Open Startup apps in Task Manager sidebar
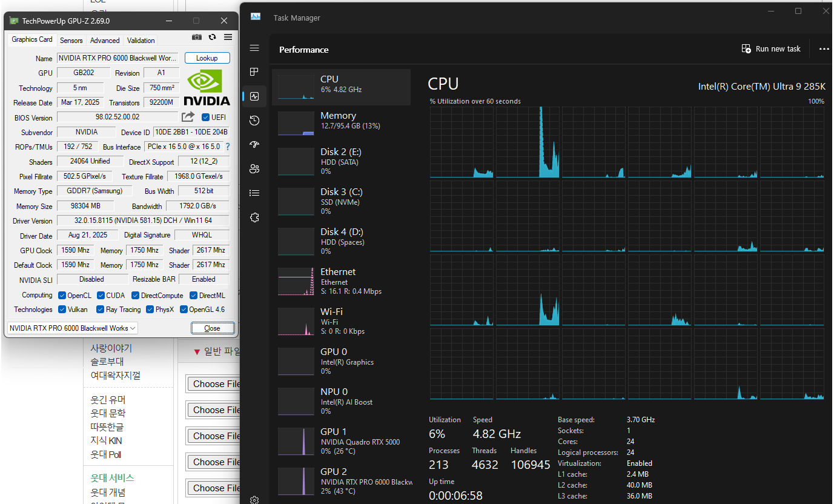Image resolution: width=834 pixels, height=504 pixels. pyautogui.click(x=254, y=145)
